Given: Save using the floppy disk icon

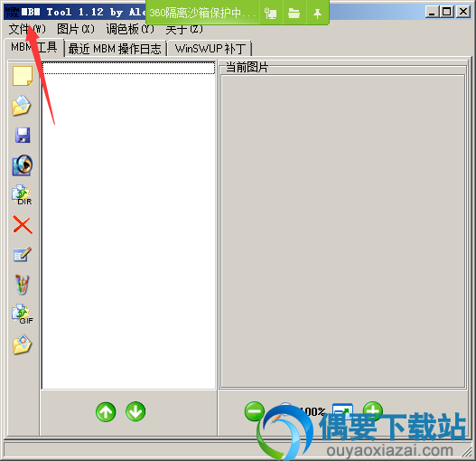Looking at the screenshot, I should 23,136.
